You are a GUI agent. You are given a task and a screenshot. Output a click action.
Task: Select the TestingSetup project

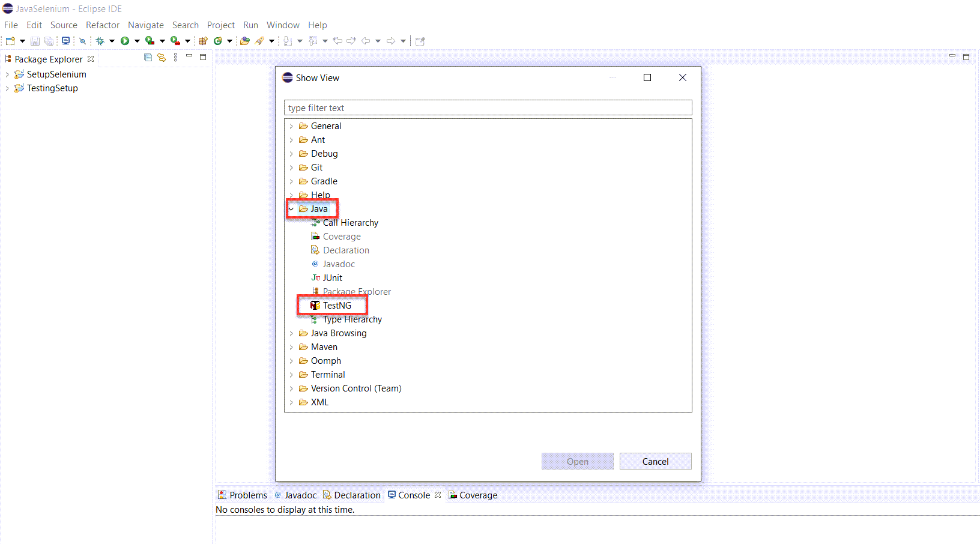[52, 88]
